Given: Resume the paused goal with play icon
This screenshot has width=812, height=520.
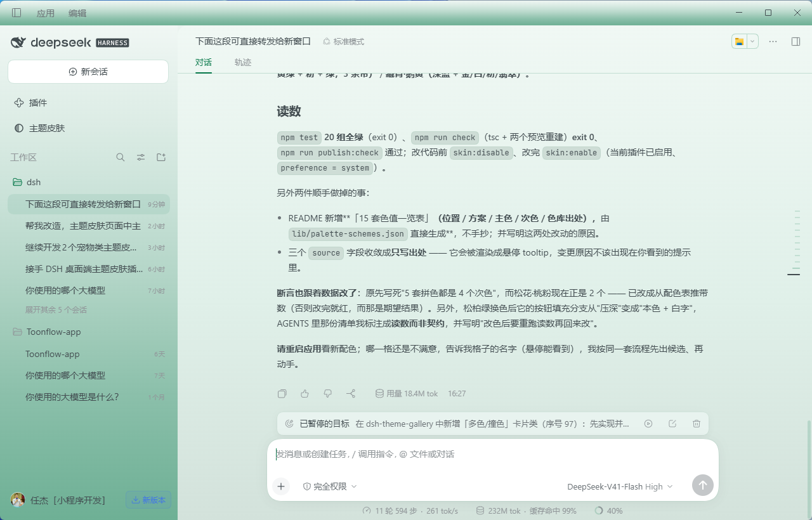Looking at the screenshot, I should 648,424.
